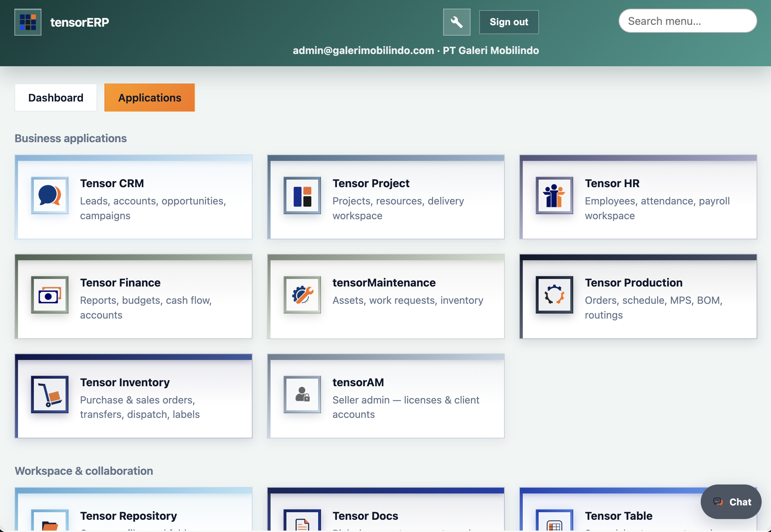Click 'Employees, attendance, payroll workspace' description
The height and width of the screenshot is (532, 771).
[657, 208]
